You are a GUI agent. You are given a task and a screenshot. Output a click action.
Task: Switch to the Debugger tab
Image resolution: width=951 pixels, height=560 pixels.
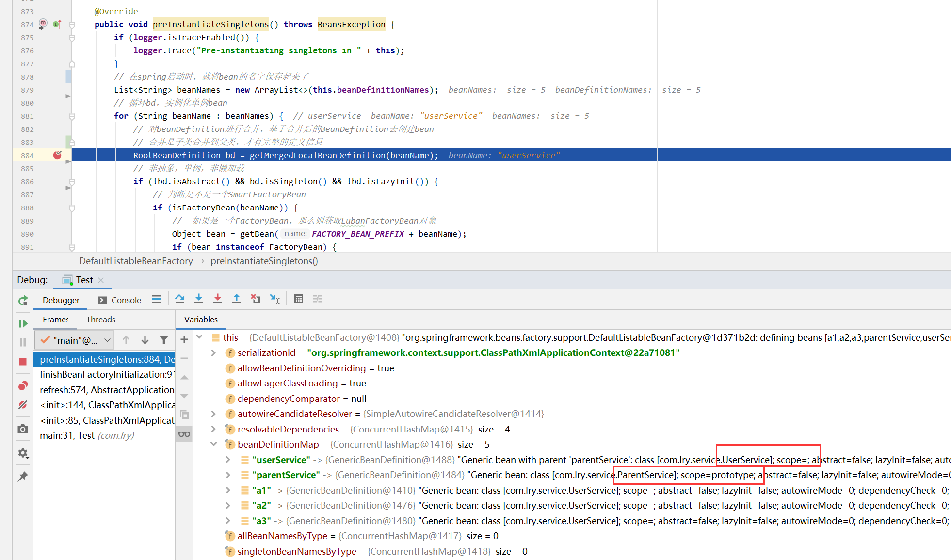tap(61, 300)
